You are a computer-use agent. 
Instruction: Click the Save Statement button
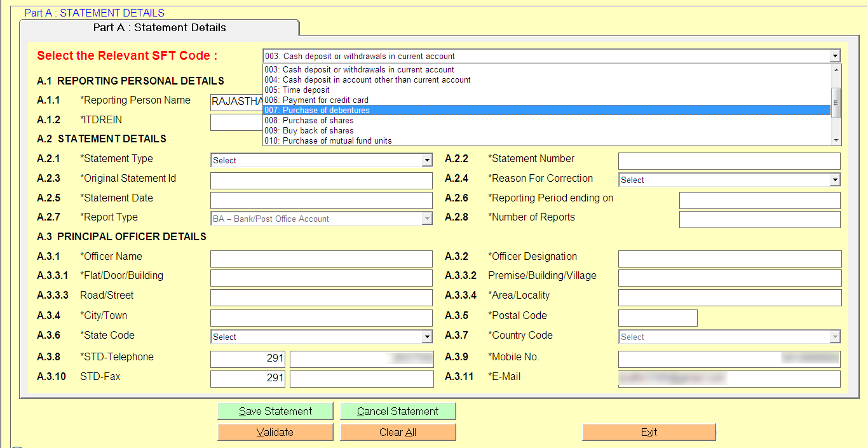coord(275,412)
